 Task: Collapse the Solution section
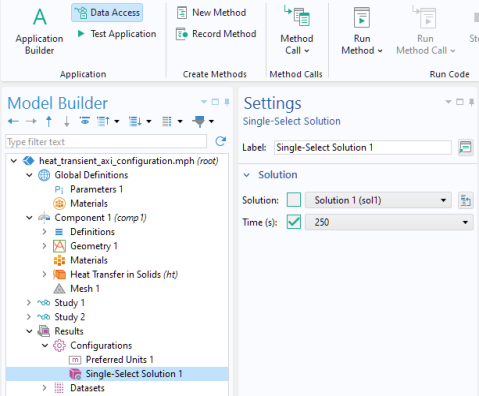coord(247,175)
